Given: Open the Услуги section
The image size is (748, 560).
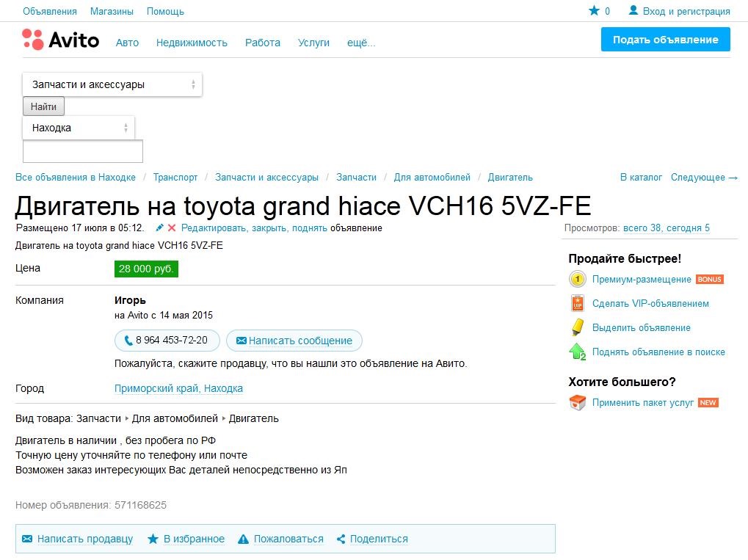Looking at the screenshot, I should pos(313,43).
